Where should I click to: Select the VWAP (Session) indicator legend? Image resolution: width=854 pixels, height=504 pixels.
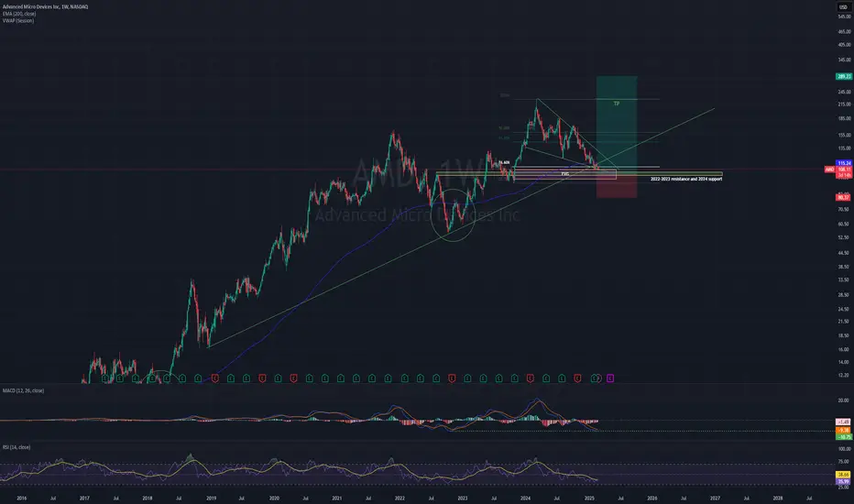(18, 21)
